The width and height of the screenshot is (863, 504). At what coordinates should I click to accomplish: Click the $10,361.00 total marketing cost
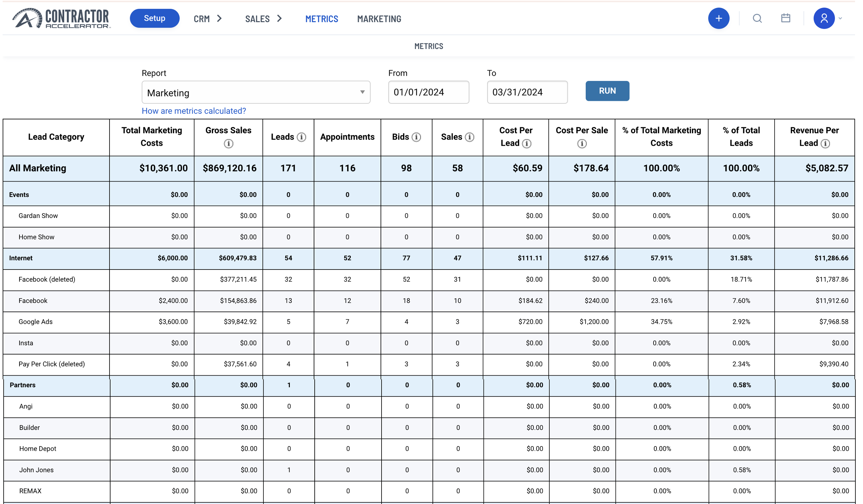(163, 168)
